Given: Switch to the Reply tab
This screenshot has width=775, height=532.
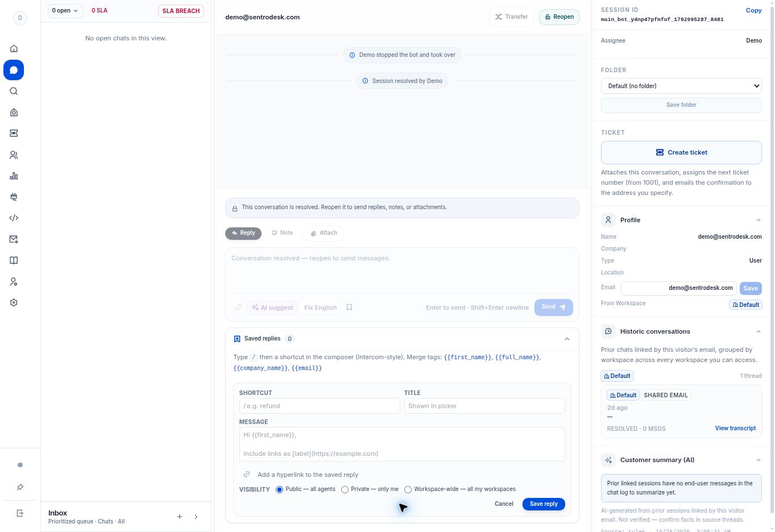Looking at the screenshot, I should coord(243,233).
